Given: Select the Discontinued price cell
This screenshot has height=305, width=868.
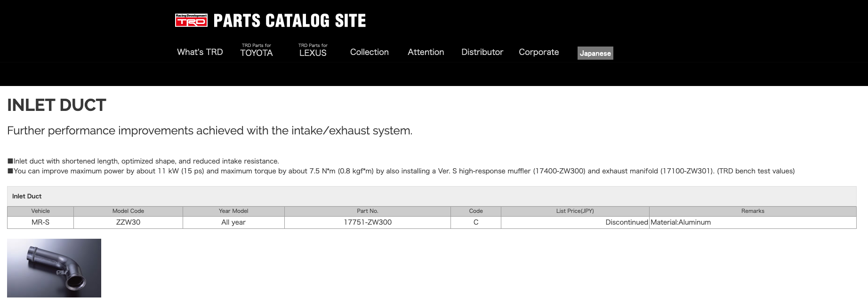Looking at the screenshot, I should point(575,222).
